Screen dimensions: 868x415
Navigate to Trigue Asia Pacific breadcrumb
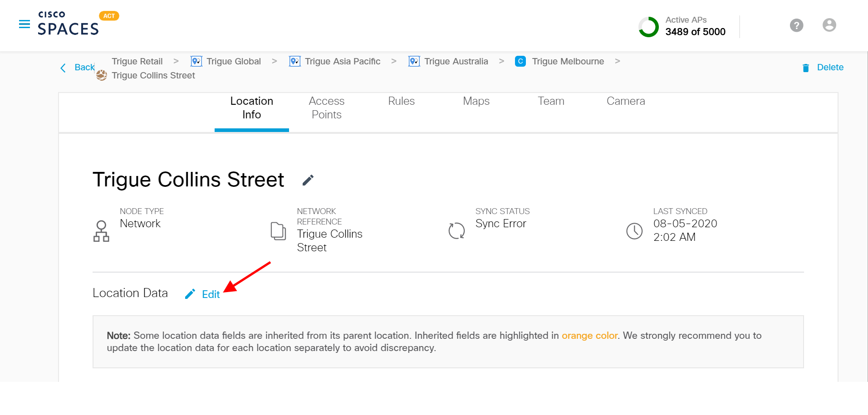tap(342, 61)
